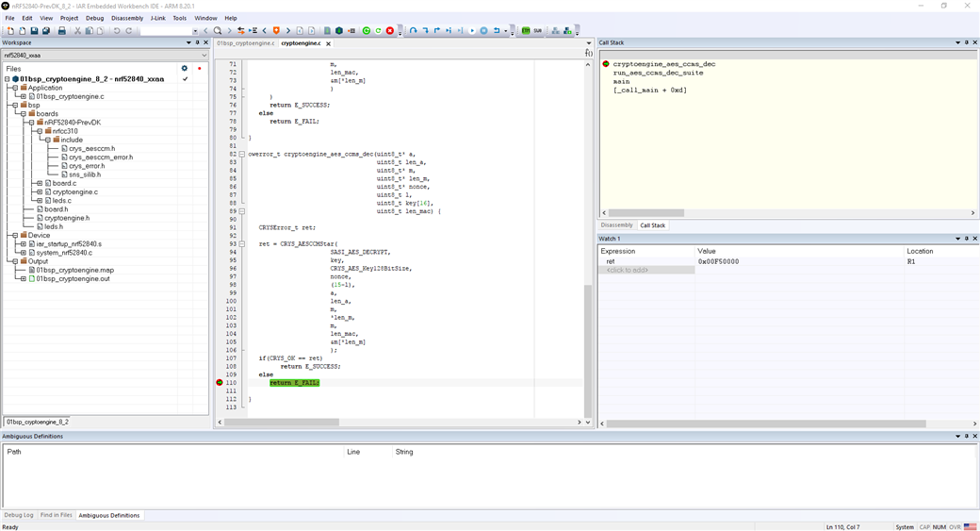This screenshot has width=980, height=531.
Task: Click the Open file toolbar icon
Action: [x=23, y=30]
